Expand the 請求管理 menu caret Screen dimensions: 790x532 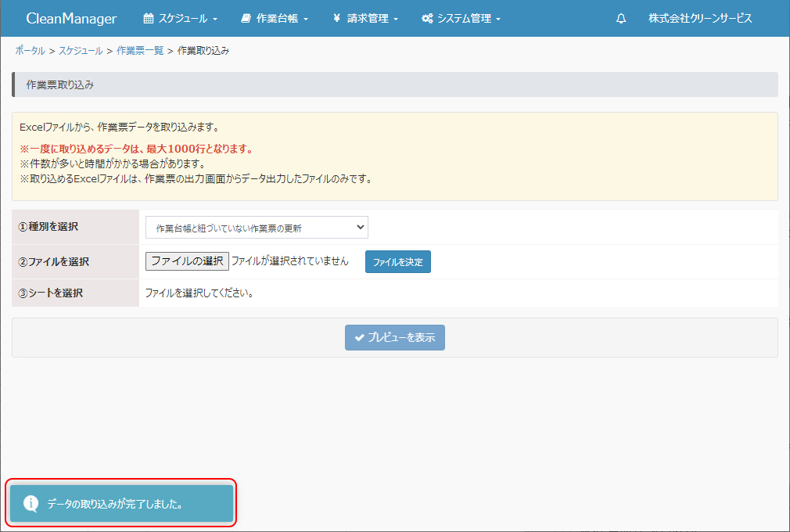[396, 19]
